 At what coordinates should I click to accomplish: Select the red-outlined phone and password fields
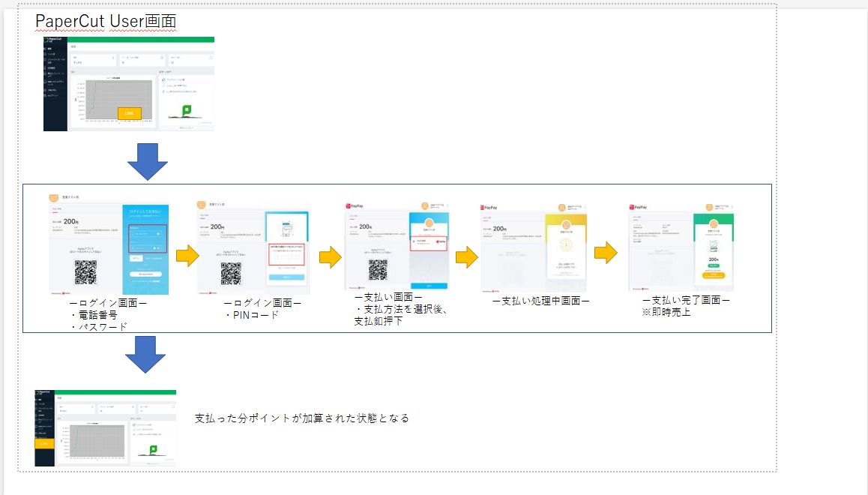(x=147, y=239)
